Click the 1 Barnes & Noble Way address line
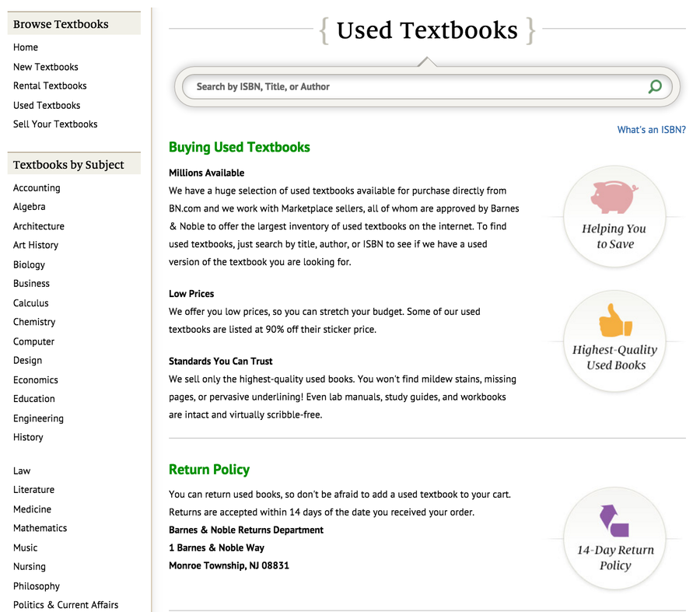 (216, 547)
